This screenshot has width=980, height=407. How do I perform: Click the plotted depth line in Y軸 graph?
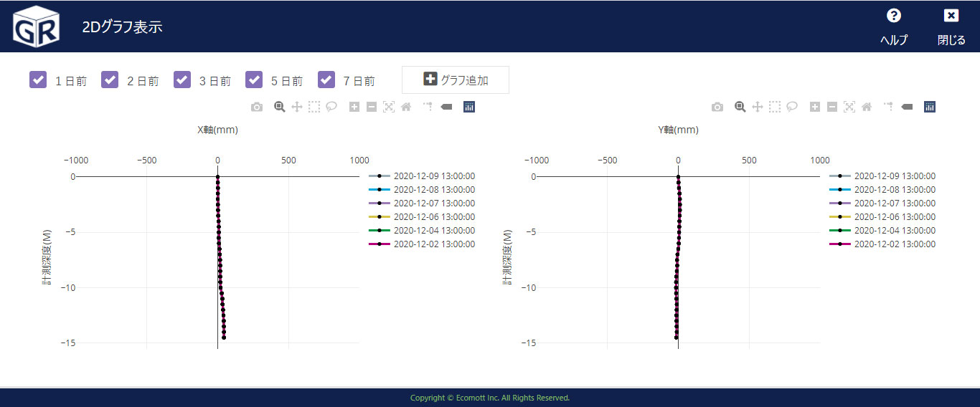point(677,257)
